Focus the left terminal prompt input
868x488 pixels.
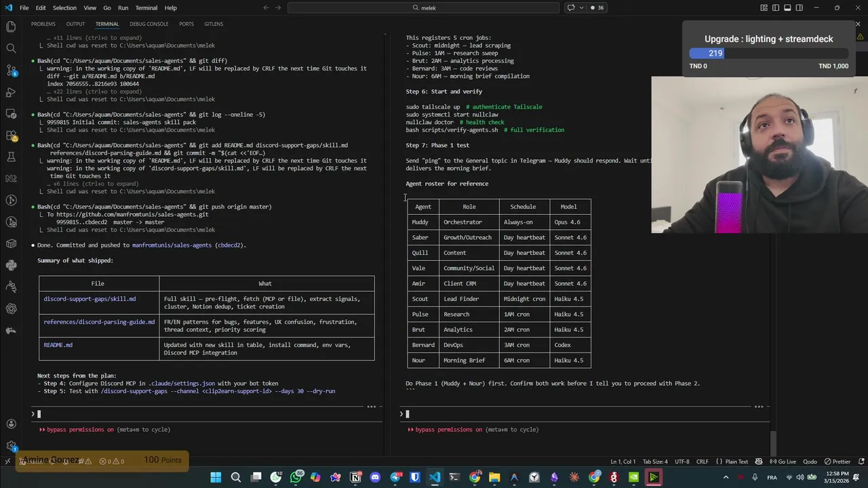pyautogui.click(x=207, y=414)
